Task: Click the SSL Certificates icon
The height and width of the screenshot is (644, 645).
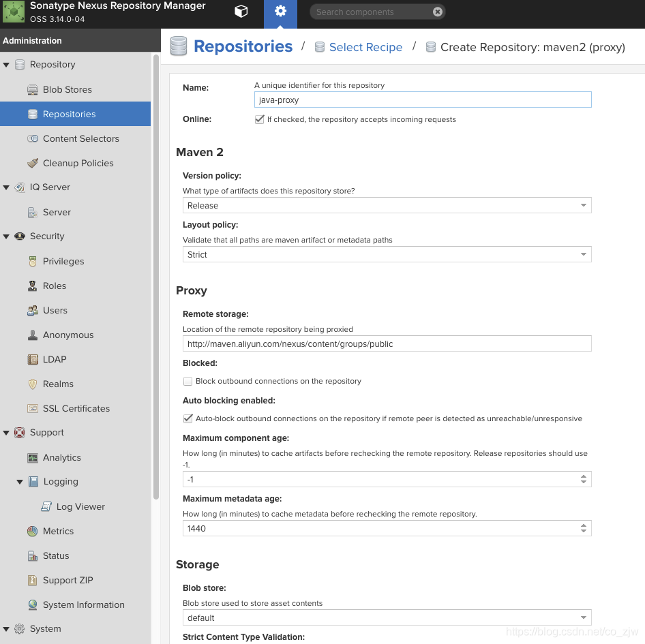Action: [33, 408]
